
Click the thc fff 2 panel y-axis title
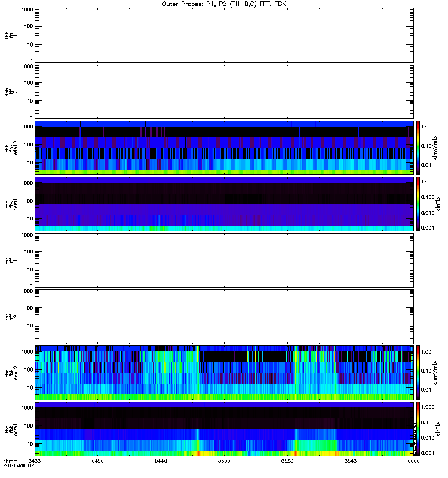pyautogui.click(x=11, y=316)
